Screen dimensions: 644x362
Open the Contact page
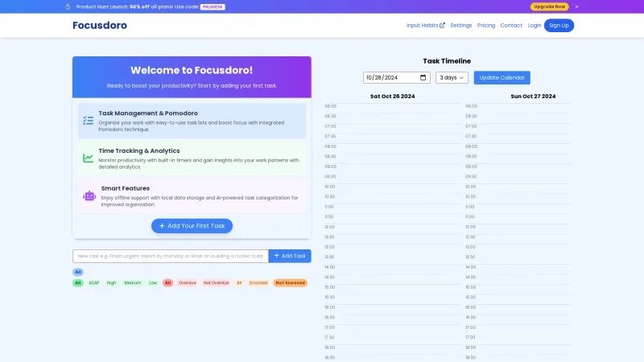click(511, 26)
